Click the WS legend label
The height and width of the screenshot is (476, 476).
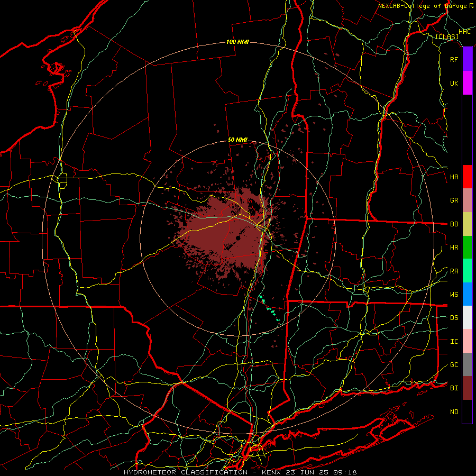[x=454, y=295]
